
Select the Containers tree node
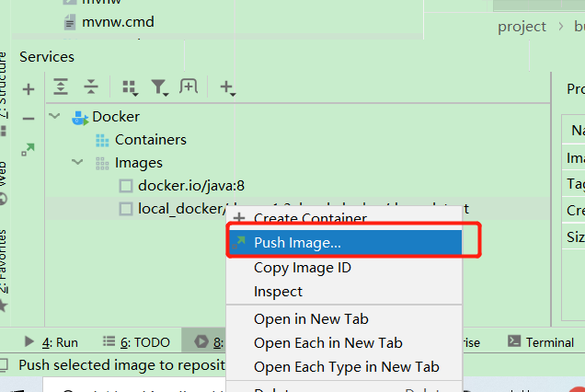150,140
